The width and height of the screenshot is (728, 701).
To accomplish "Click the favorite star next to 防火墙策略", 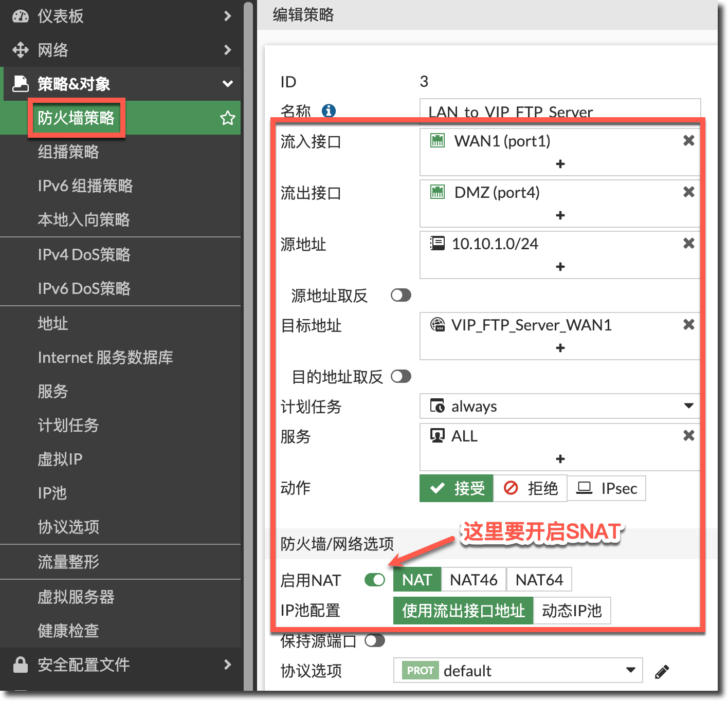I will 227,118.
